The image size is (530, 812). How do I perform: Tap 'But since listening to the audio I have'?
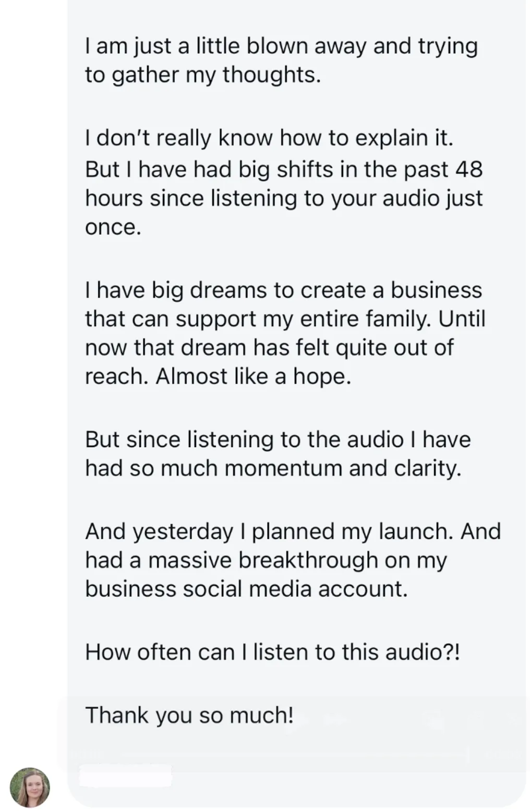[278, 439]
